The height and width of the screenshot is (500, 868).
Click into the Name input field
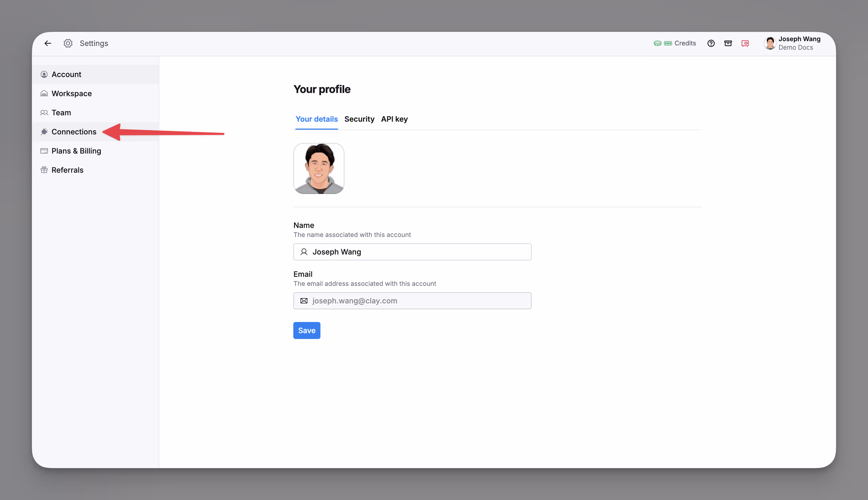click(412, 252)
